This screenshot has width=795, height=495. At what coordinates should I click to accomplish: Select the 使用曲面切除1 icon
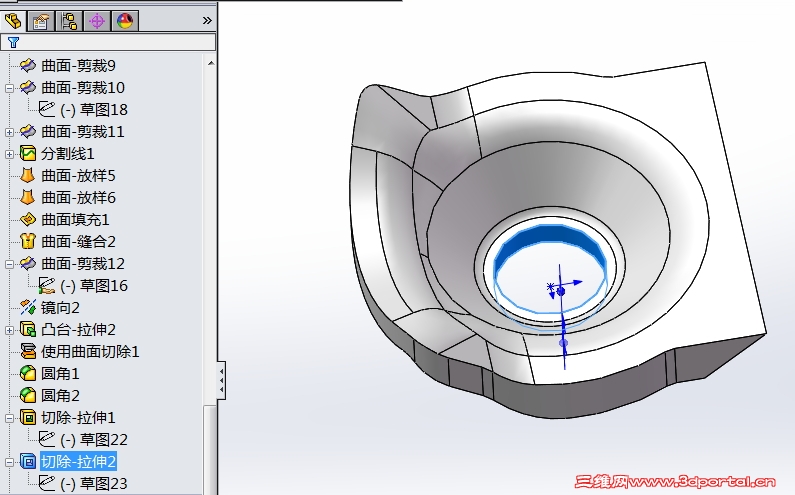[x=27, y=351]
